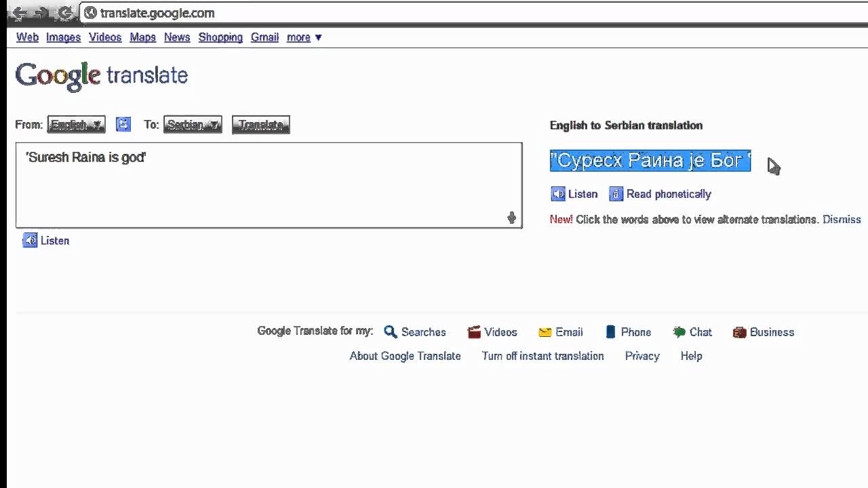Open the Privacy link
The width and height of the screenshot is (868, 488).
tap(642, 356)
